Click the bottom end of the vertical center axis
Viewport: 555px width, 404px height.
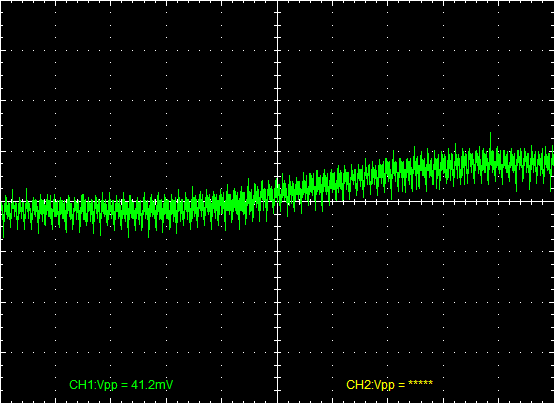278,402
